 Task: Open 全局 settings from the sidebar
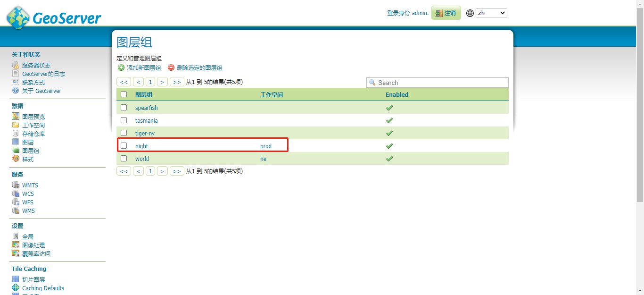[28, 236]
